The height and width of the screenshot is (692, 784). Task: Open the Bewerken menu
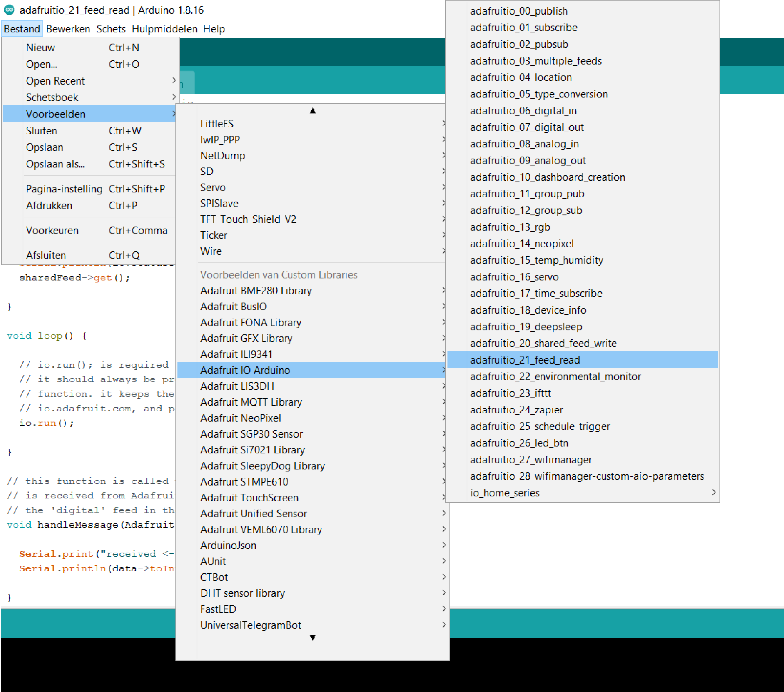68,29
